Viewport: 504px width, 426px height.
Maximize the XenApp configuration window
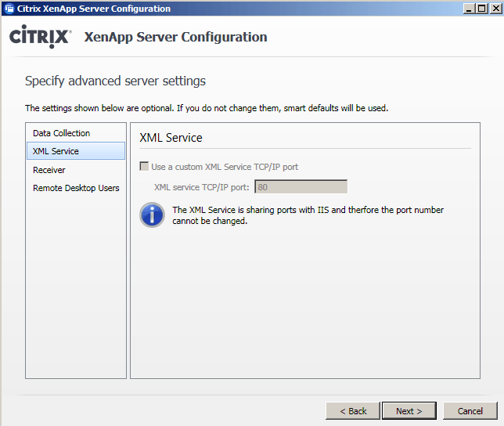point(481,9)
